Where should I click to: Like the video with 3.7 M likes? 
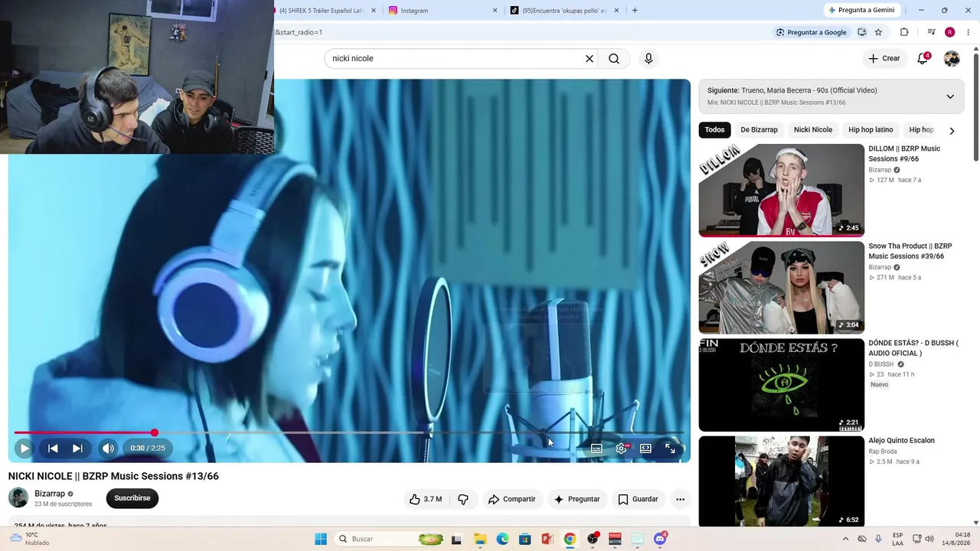426,499
